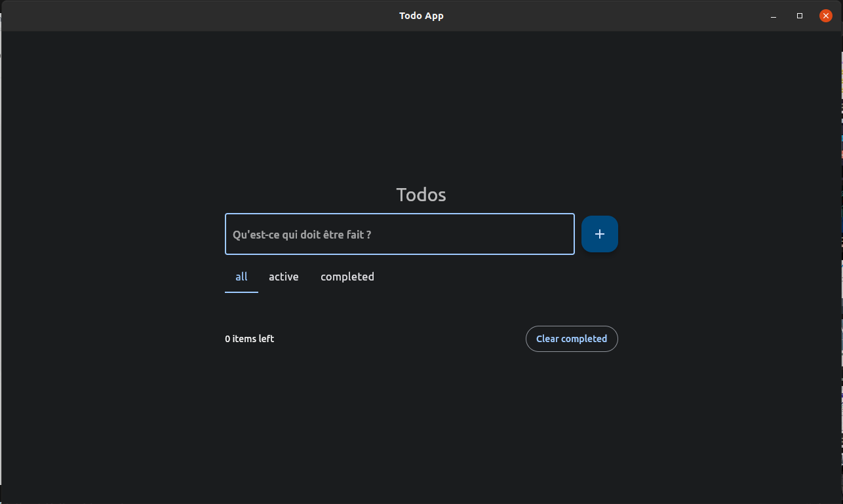Minimize the Todo App window
This screenshot has width=843, height=504.
774,16
